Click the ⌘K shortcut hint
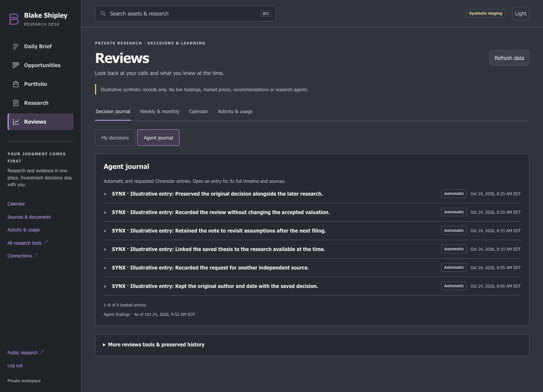The image size is (543, 392). tap(265, 14)
